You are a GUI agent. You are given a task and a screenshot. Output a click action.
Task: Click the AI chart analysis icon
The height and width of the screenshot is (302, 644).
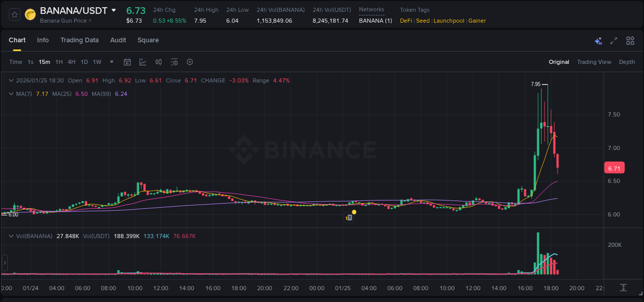[x=598, y=40]
